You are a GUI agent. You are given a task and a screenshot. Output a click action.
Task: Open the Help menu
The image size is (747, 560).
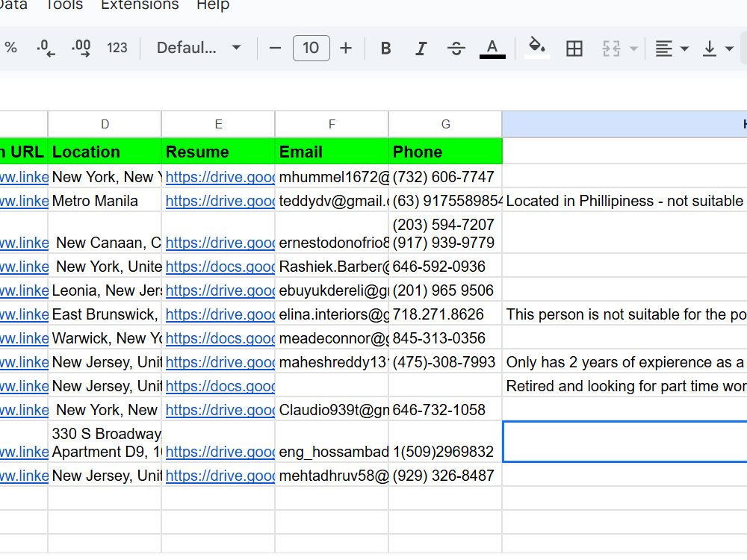click(213, 4)
